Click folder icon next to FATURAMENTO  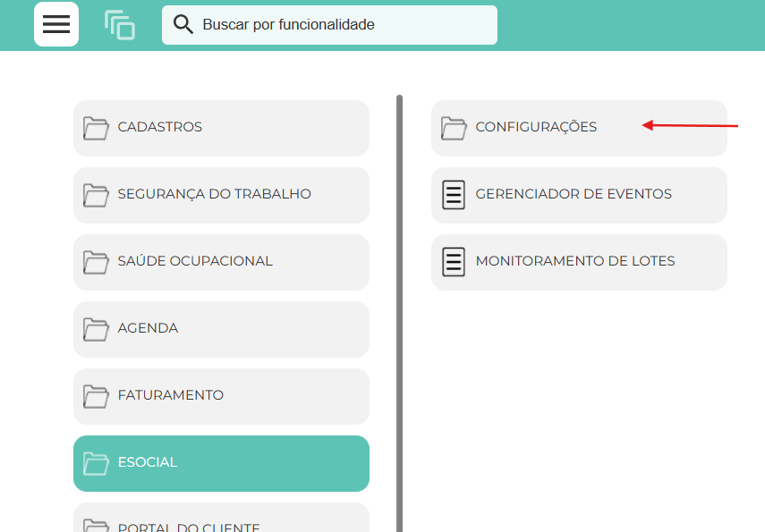point(96,396)
